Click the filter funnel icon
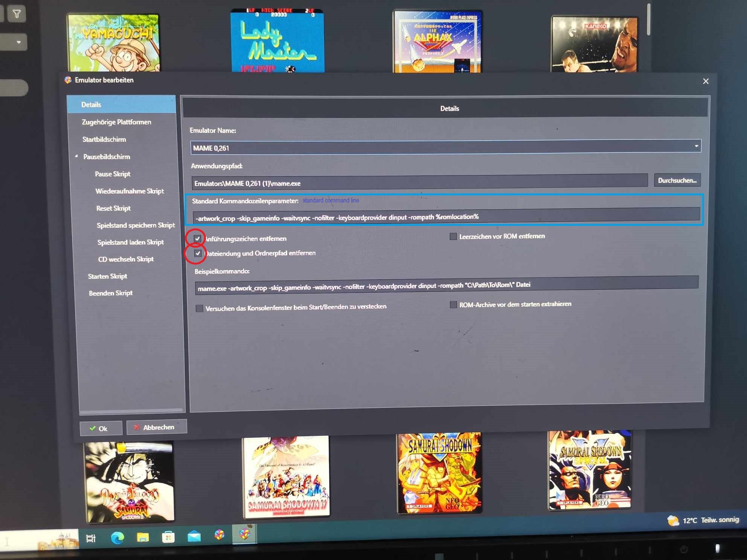 click(x=17, y=14)
